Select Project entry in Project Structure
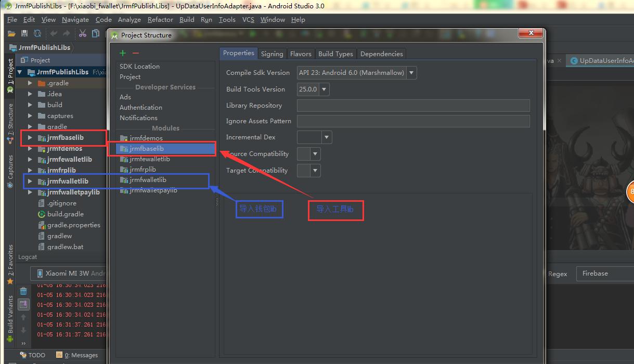 pyautogui.click(x=130, y=77)
